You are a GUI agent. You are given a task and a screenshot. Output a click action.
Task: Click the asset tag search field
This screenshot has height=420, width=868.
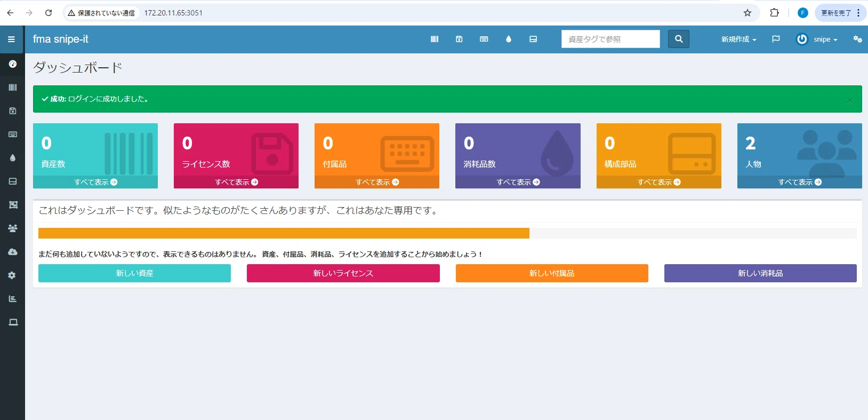tap(610, 39)
